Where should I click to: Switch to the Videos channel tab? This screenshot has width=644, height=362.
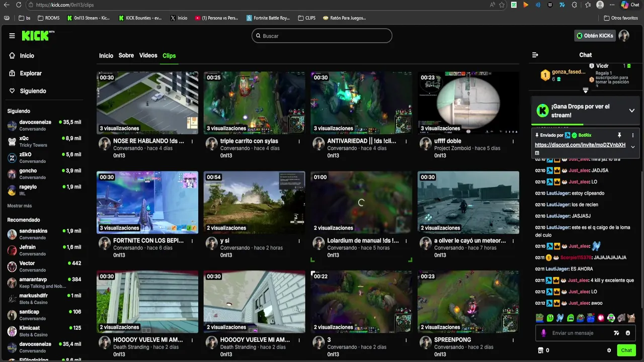coord(148,56)
